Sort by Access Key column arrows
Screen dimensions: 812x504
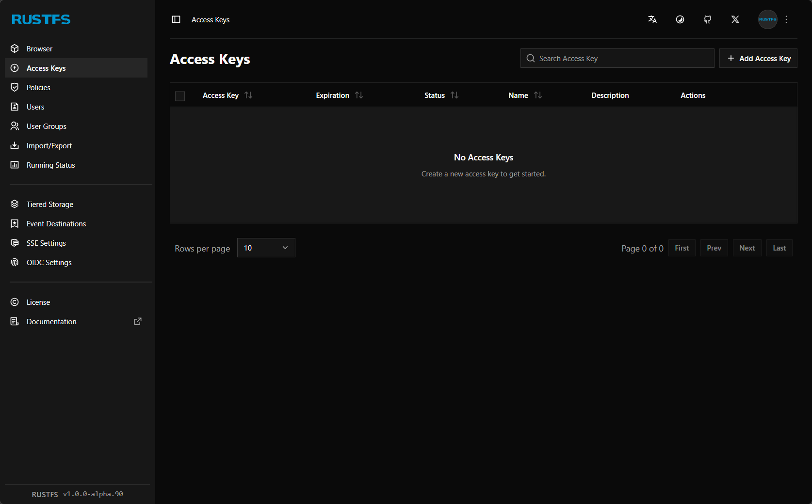248,95
